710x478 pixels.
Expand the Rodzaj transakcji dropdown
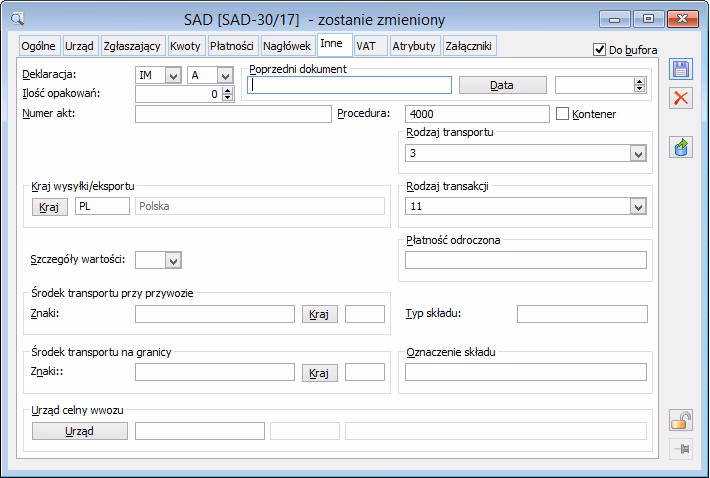coord(637,206)
